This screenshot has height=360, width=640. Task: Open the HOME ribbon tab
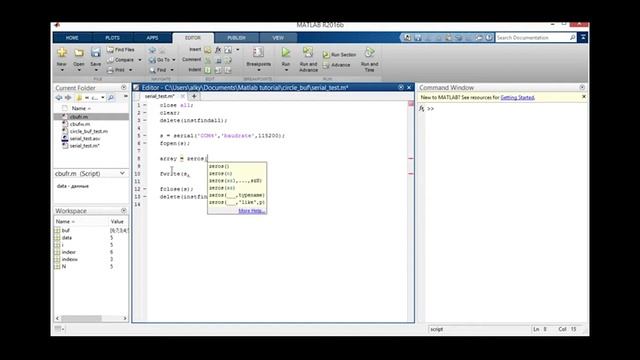click(x=72, y=38)
